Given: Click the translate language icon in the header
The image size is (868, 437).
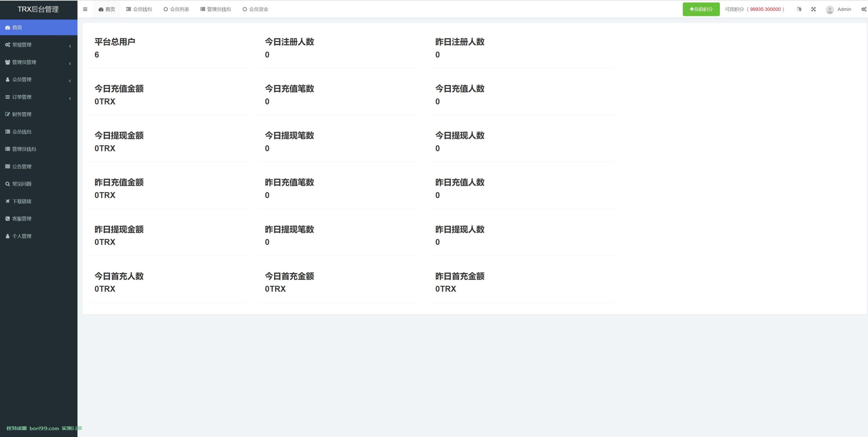Looking at the screenshot, I should click(799, 9).
